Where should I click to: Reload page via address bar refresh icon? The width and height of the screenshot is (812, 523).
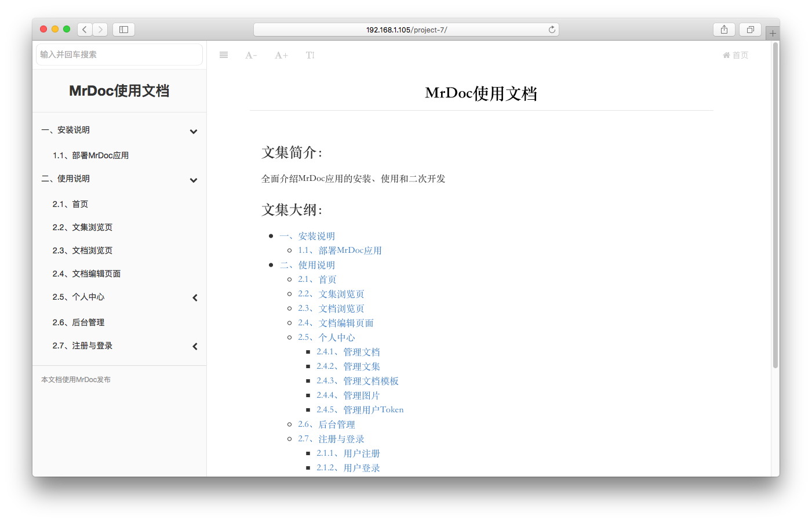[x=552, y=30]
